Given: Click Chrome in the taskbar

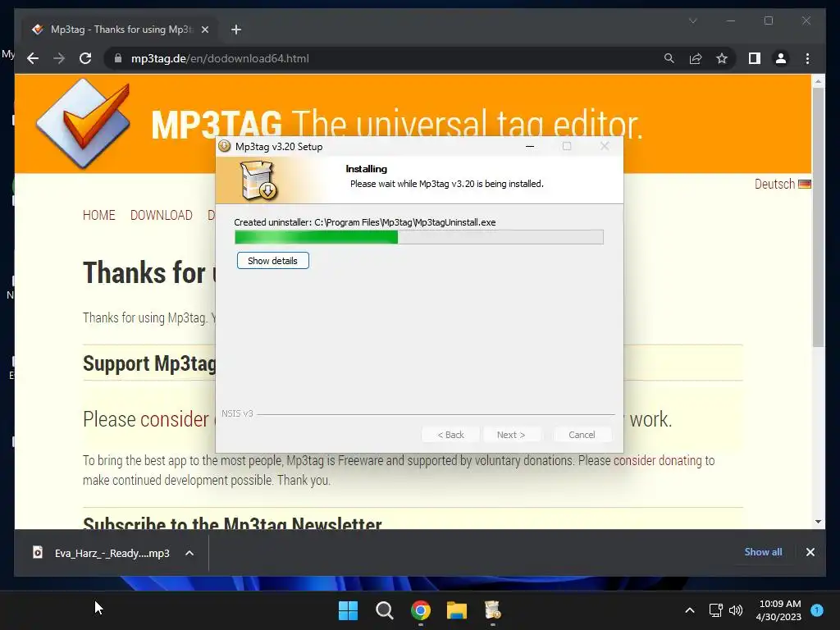Looking at the screenshot, I should [421, 610].
